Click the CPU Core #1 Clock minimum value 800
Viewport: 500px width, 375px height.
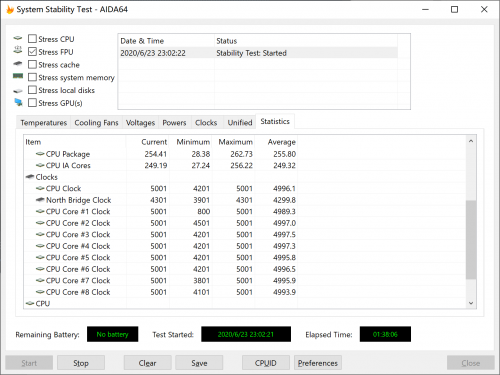tap(203, 211)
